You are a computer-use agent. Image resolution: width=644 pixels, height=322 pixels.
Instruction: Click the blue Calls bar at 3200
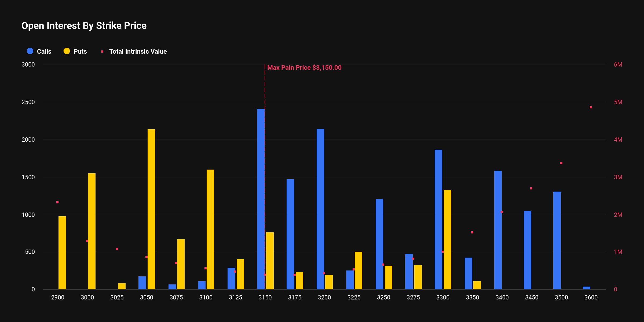click(320, 209)
